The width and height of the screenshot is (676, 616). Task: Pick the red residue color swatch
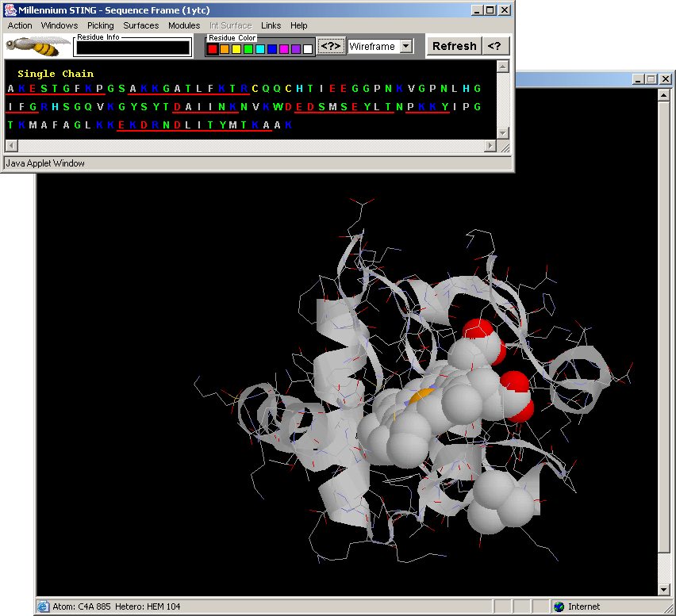(x=213, y=49)
